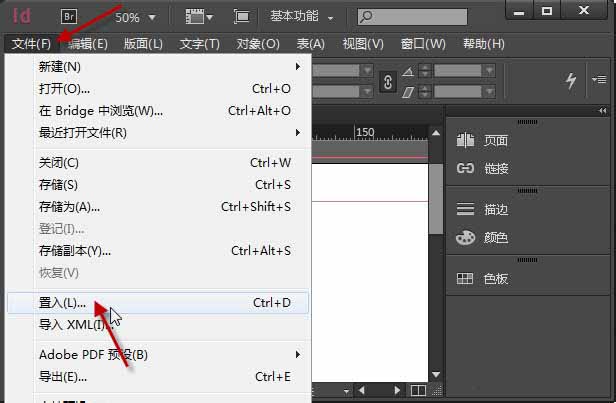Choose 存储副本(Y)... menu entry
This screenshot has height=403, width=616.
[x=158, y=251]
